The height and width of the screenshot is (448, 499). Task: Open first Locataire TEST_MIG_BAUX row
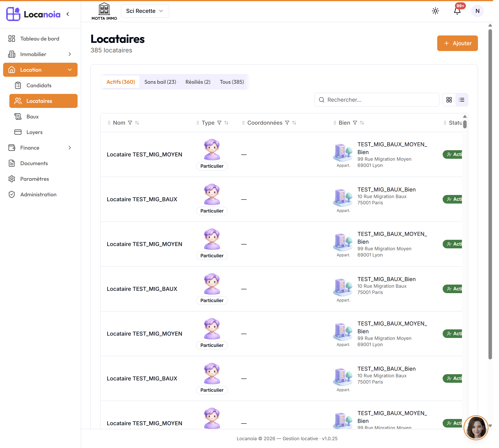(x=281, y=199)
